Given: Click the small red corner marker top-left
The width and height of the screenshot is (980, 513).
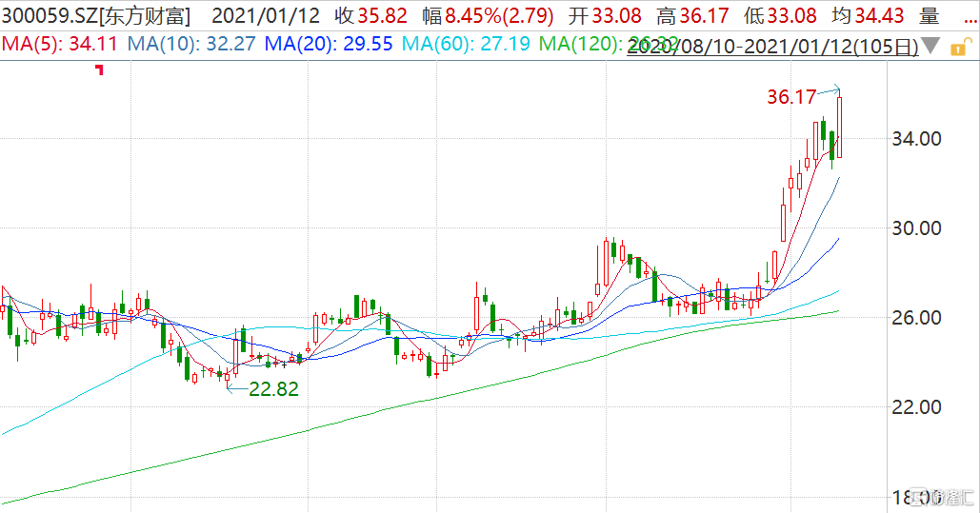Looking at the screenshot, I should click(99, 69).
